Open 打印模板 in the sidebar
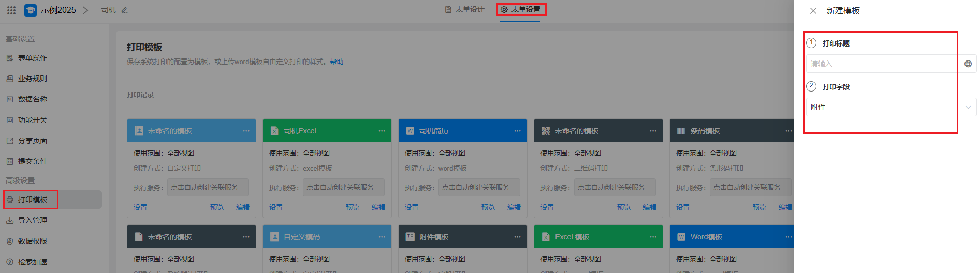The width and height of the screenshot is (980, 273). click(x=32, y=200)
